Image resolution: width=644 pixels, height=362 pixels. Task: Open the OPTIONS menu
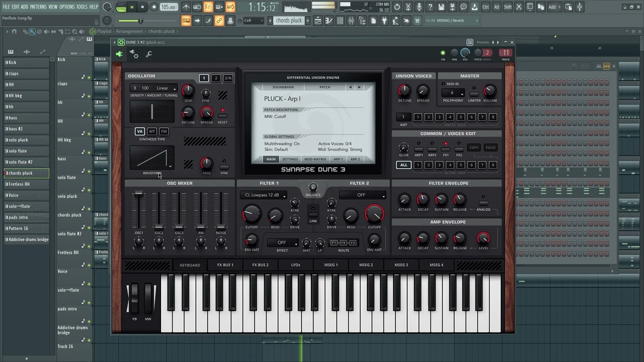coord(67,7)
